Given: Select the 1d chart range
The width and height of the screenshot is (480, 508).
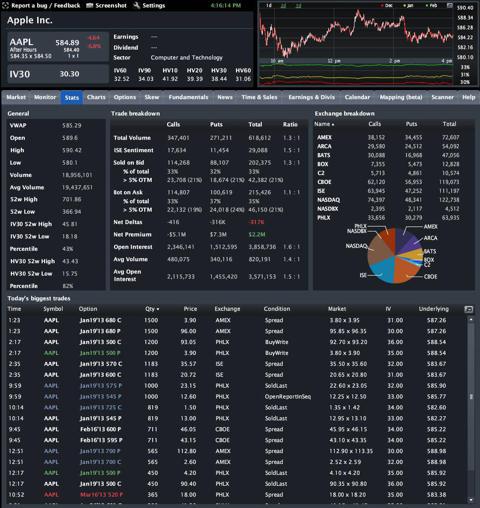Looking at the screenshot, I should pos(269,6).
